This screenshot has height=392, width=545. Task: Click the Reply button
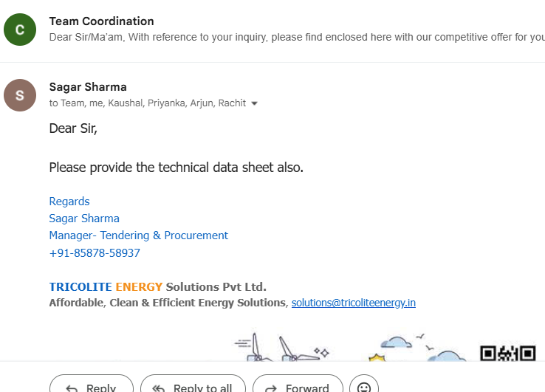(92, 383)
